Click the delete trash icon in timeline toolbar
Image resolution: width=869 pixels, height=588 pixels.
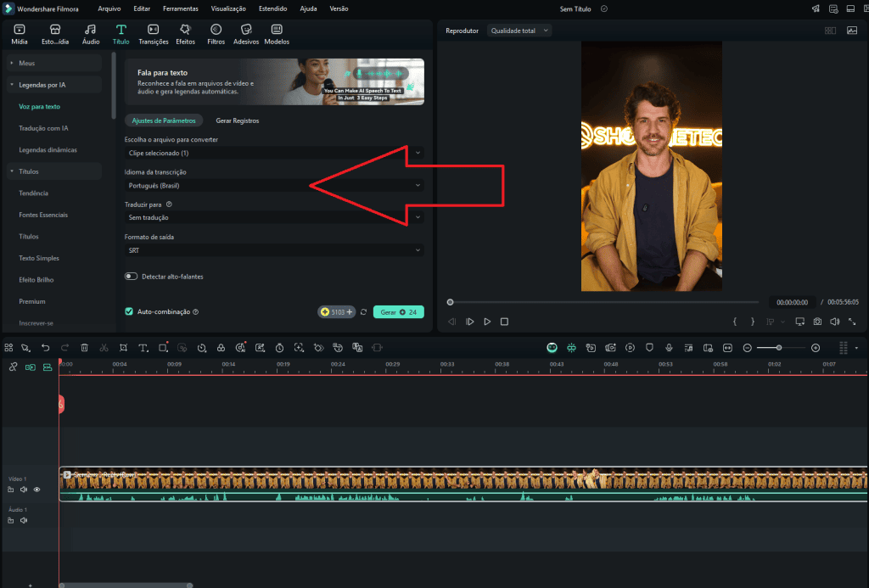coord(84,348)
